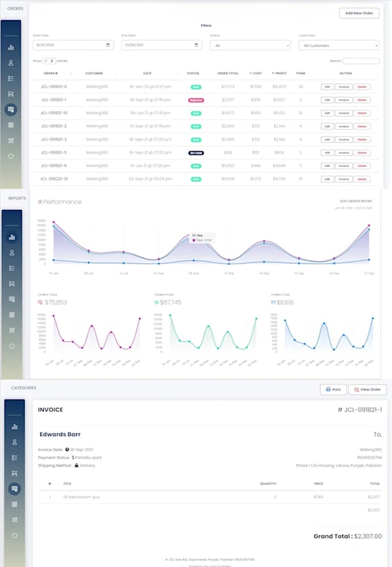The image size is (392, 567).
Task: Open Invoice for order JCL-092221-13
Action: pyautogui.click(x=344, y=179)
